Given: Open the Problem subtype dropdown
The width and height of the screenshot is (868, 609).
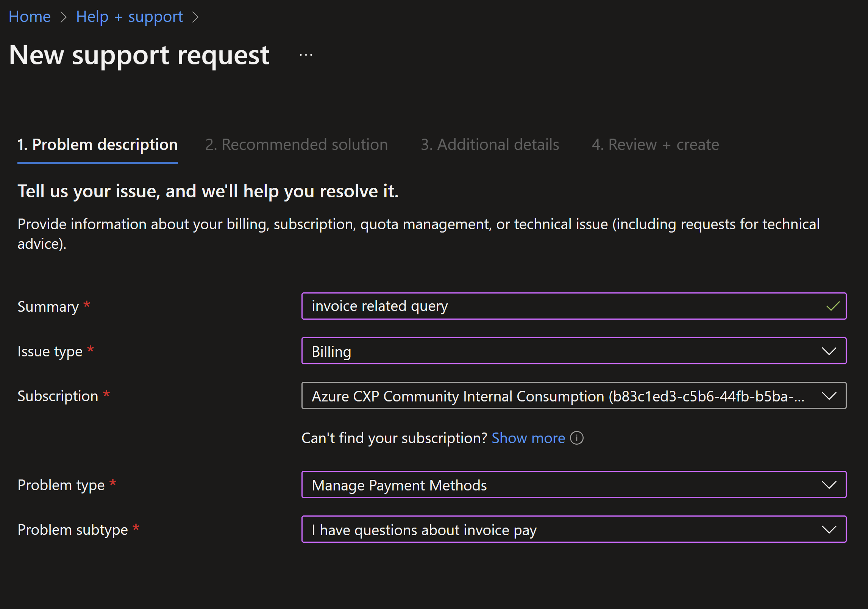Looking at the screenshot, I should 568,529.
